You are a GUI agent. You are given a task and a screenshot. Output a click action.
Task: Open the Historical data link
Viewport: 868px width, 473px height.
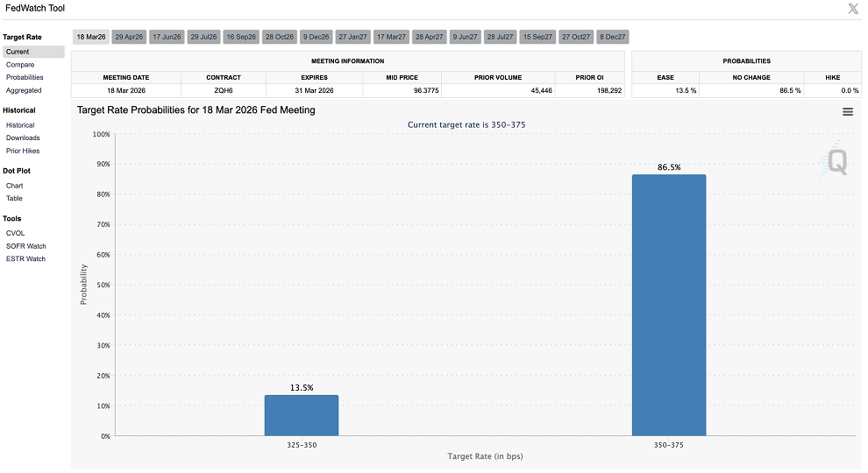[x=20, y=125]
